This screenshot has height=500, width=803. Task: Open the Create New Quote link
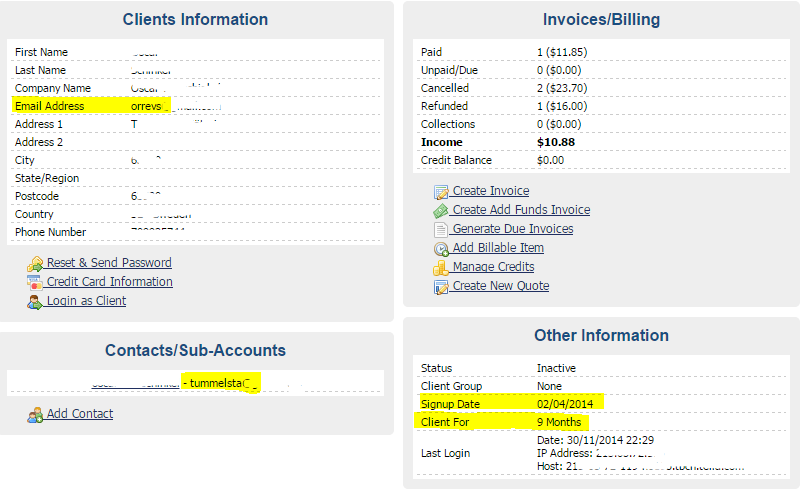tap(501, 285)
